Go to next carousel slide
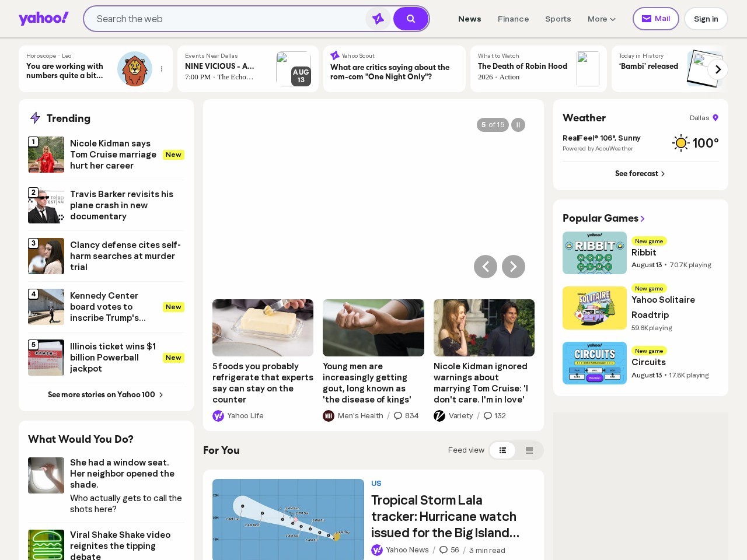The image size is (747, 560). [x=514, y=267]
